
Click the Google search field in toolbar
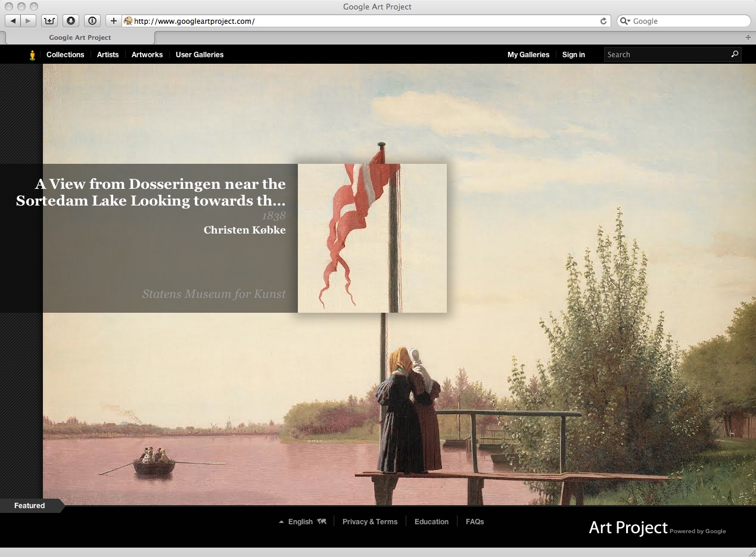tap(684, 21)
